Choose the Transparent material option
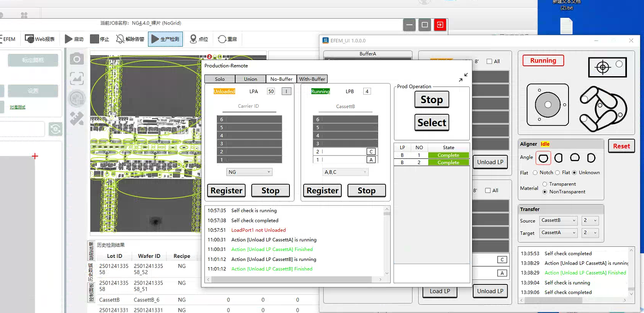 (545, 184)
